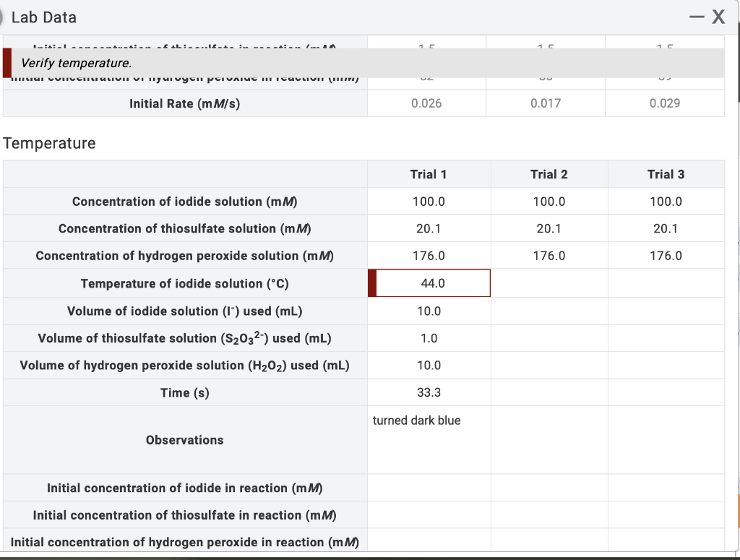Select initial rate value 0.017

[546, 103]
